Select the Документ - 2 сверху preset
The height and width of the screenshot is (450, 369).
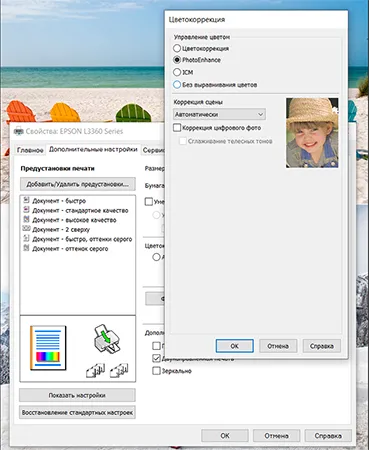(x=61, y=230)
